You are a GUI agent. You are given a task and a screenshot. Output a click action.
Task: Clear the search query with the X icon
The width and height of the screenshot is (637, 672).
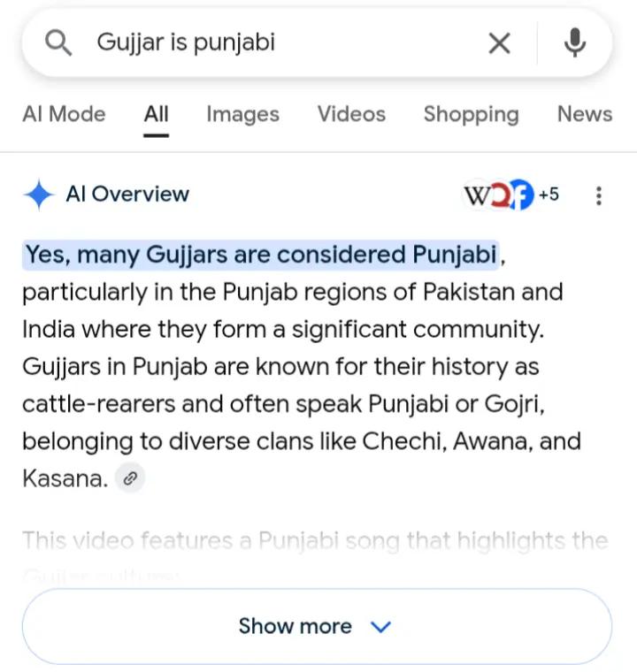499,43
